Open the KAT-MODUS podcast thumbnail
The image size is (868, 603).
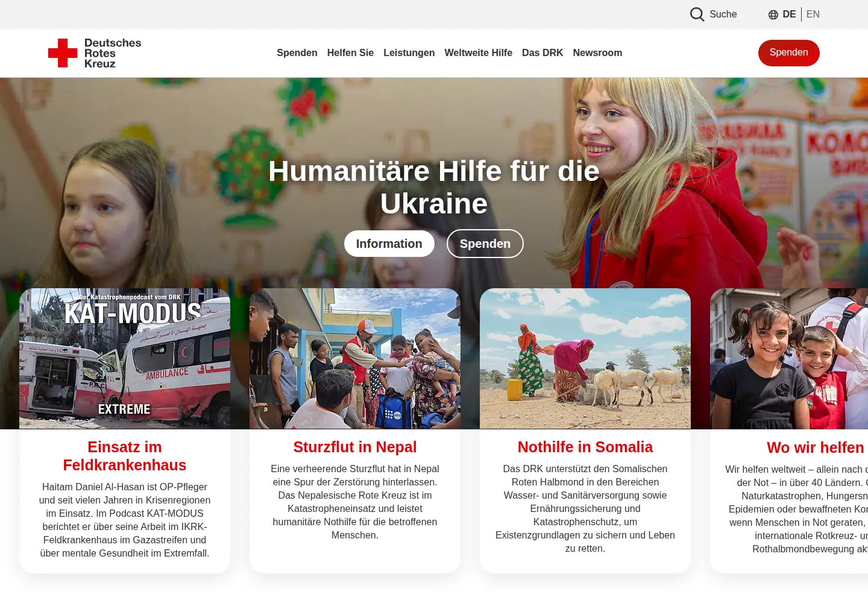tap(125, 359)
